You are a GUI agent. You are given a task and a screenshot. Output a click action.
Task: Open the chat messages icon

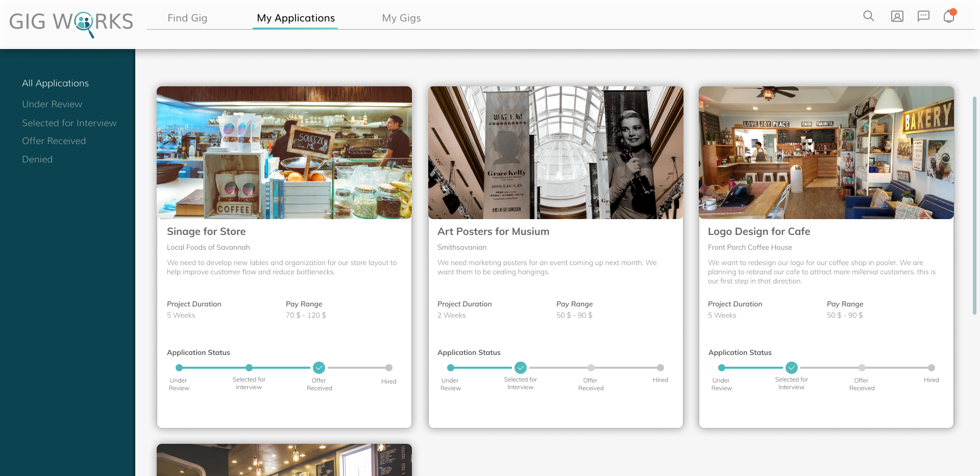[x=923, y=16]
